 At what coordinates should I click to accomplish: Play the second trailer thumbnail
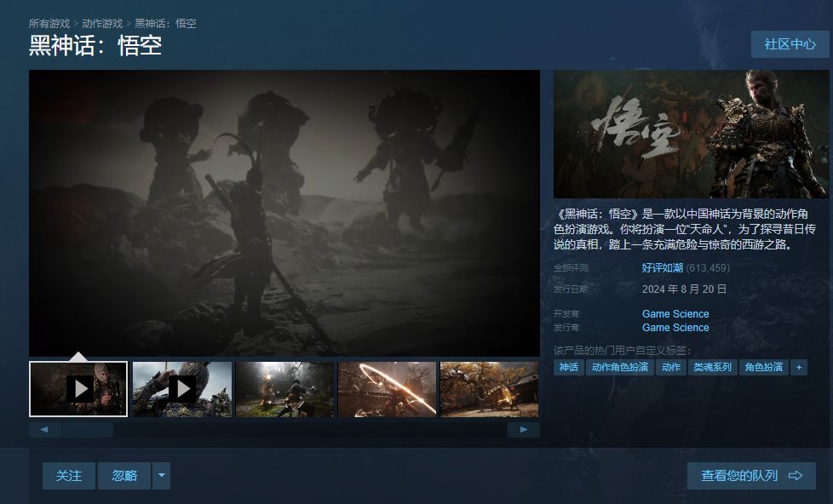click(x=182, y=389)
